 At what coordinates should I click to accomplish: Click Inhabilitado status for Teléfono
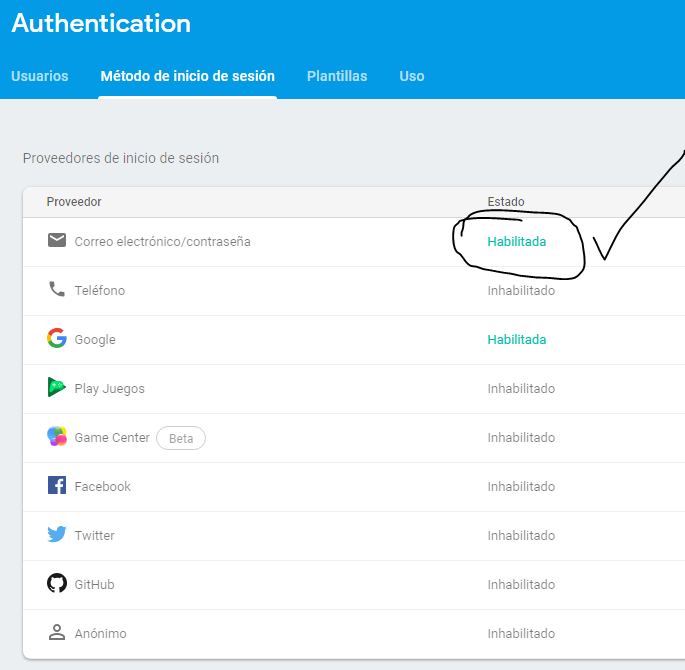point(521,290)
